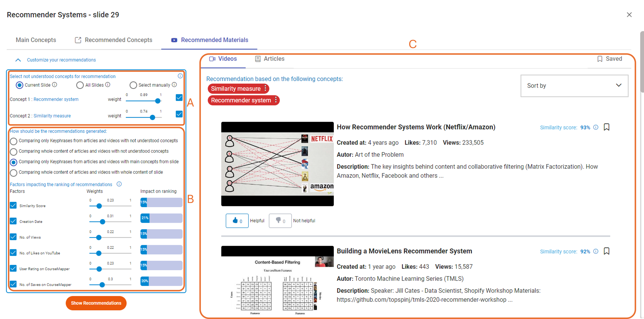The width and height of the screenshot is (644, 319).
Task: Collapse Customize your recommendations section
Action: click(18, 60)
